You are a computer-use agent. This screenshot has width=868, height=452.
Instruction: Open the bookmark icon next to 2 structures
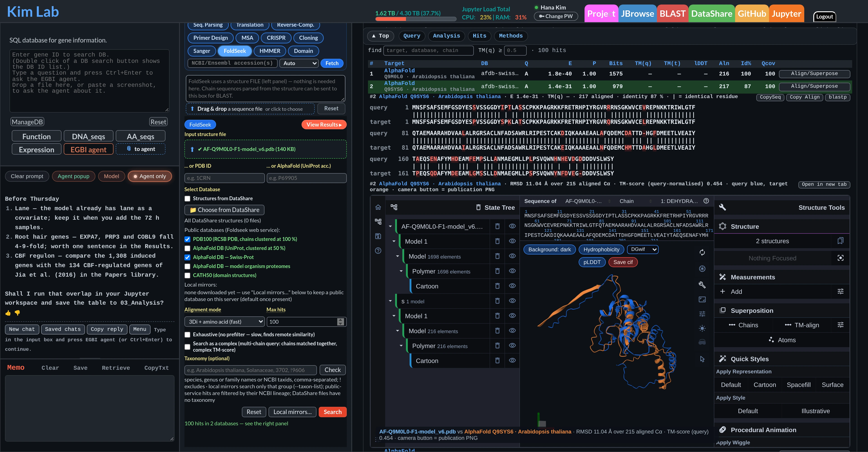840,241
